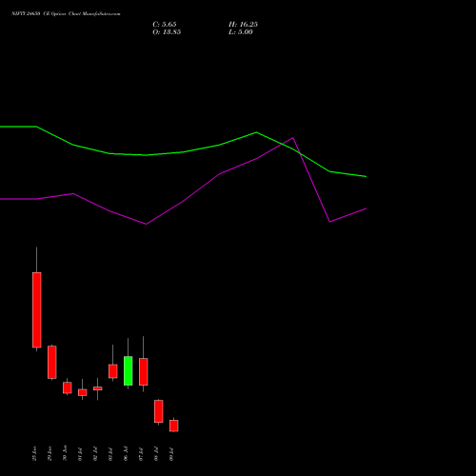
Task: Select the 06 Jul date label
Action: pos(126,454)
